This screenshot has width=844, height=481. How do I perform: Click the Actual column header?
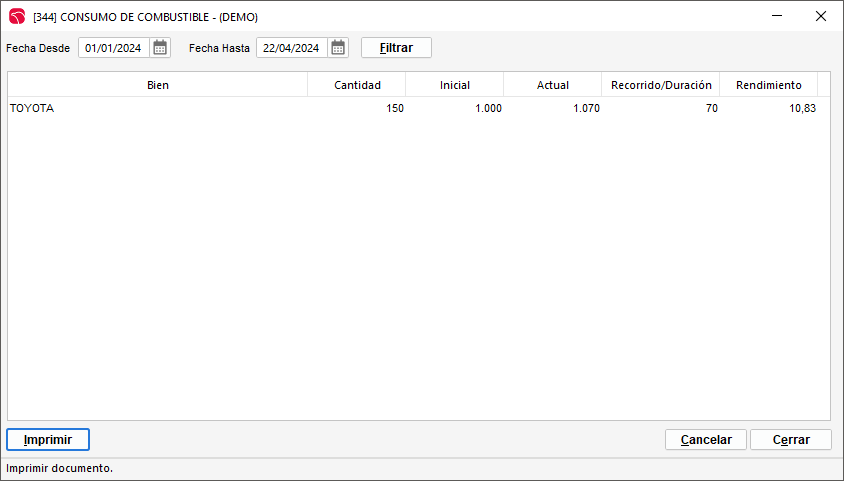pos(553,85)
